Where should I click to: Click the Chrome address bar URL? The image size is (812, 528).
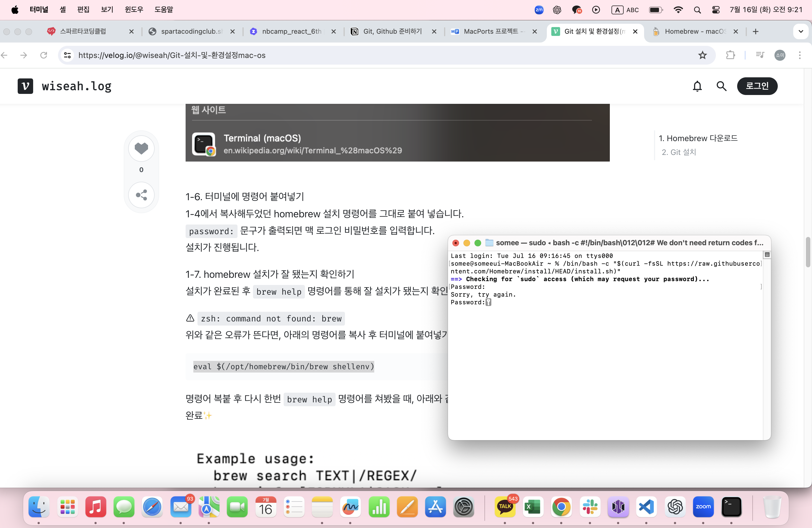172,55
